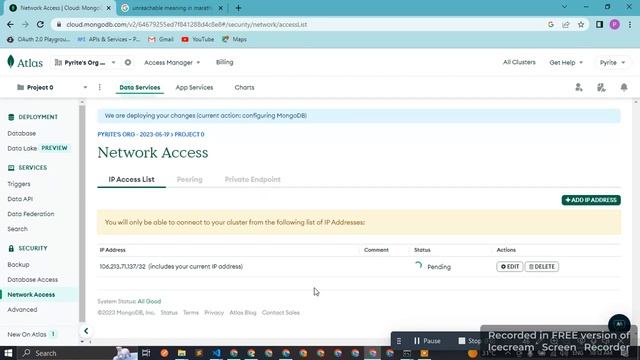Delete the 106.213.71.137/32 IP entry
Image resolution: width=640 pixels, height=360 pixels.
[542, 267]
